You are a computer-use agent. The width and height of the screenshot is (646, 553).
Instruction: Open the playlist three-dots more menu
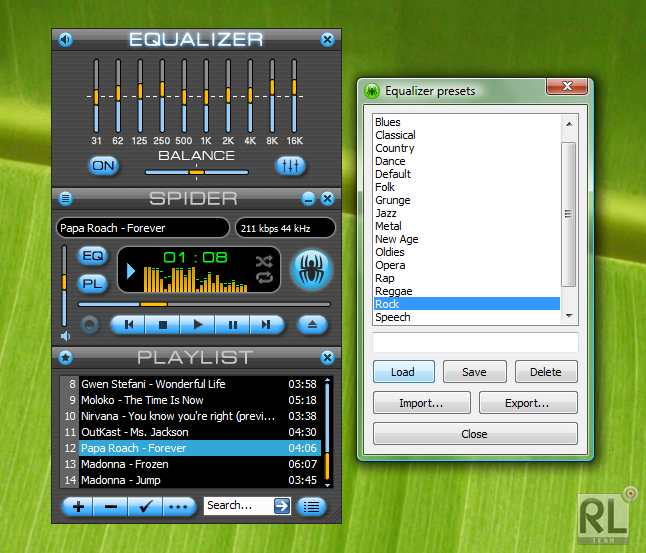coord(178,506)
